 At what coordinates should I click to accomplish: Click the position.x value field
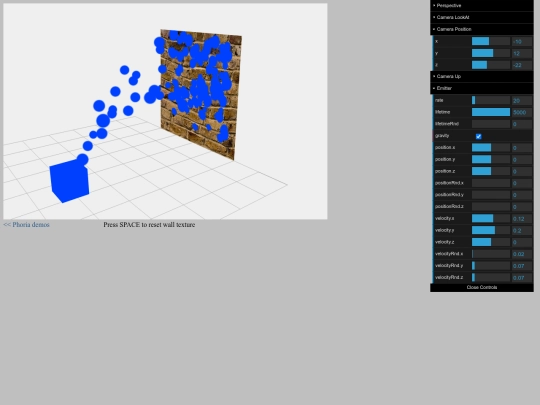click(522, 147)
